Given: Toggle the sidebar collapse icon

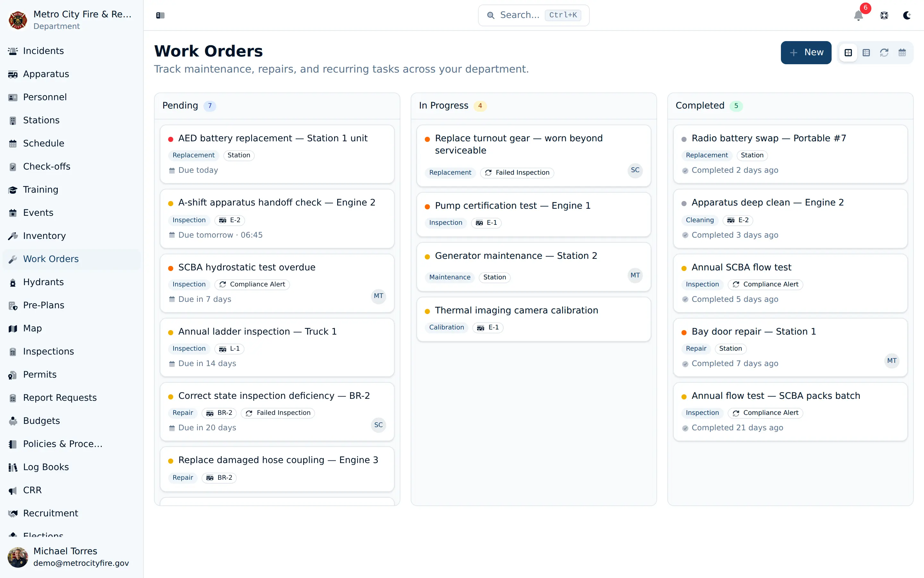Looking at the screenshot, I should point(160,15).
